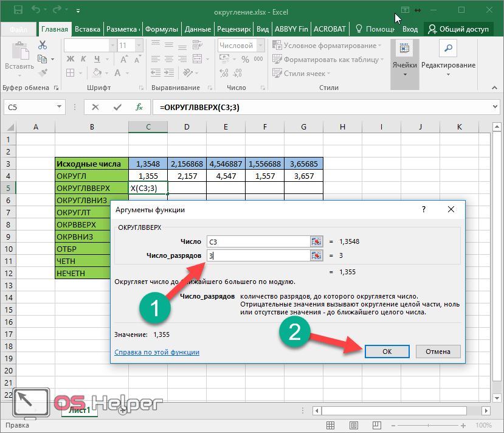Cancel formula entry with X icon
This screenshot has width=504, height=433.
pyautogui.click(x=95, y=107)
